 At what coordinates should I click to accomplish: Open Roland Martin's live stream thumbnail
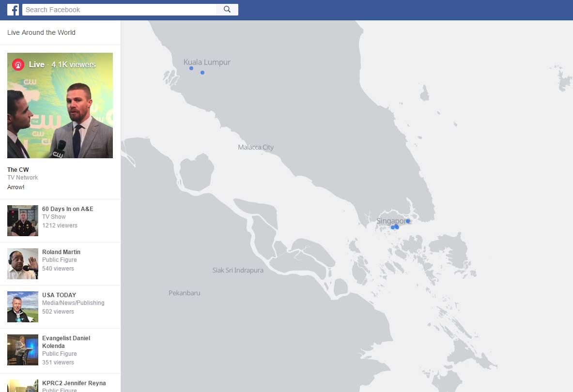pyautogui.click(x=22, y=263)
